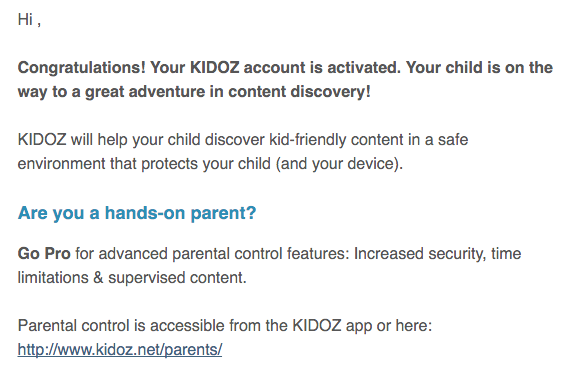565x371 pixels.
Task: Click the bold word 'Congratulations!'
Action: coord(82,68)
